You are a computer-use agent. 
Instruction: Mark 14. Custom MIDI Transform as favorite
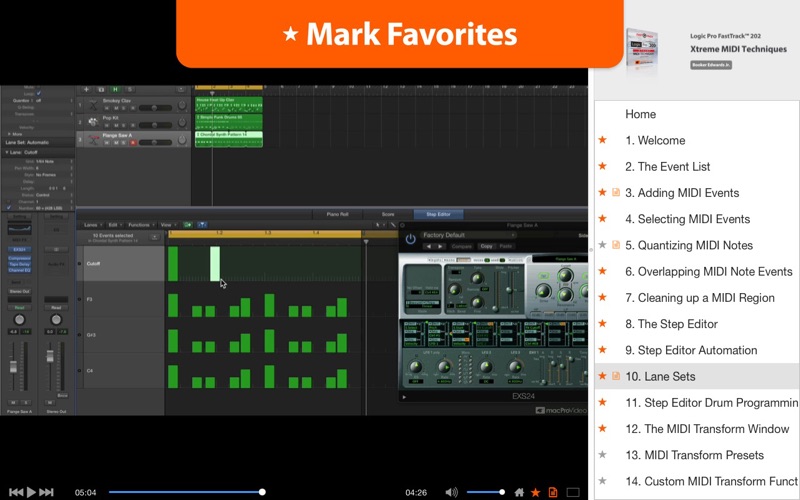(x=603, y=481)
